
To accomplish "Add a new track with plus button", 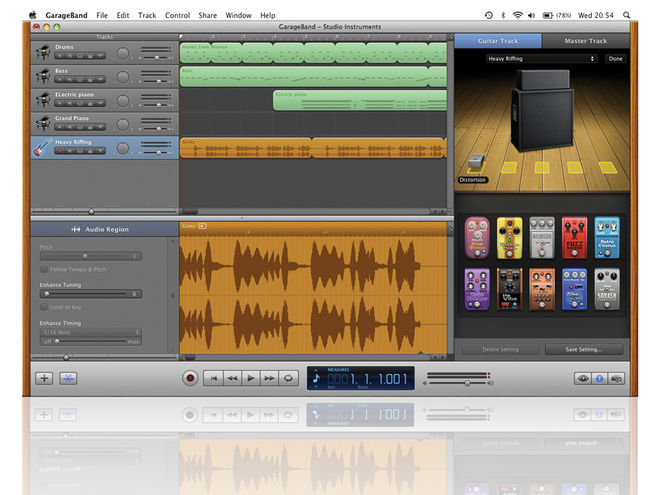I will coord(44,378).
